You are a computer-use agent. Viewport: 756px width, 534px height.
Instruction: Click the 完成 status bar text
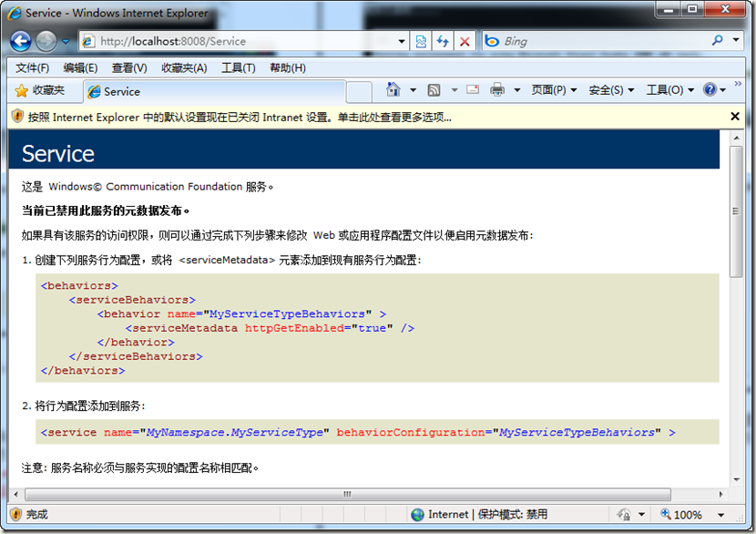coord(37,514)
